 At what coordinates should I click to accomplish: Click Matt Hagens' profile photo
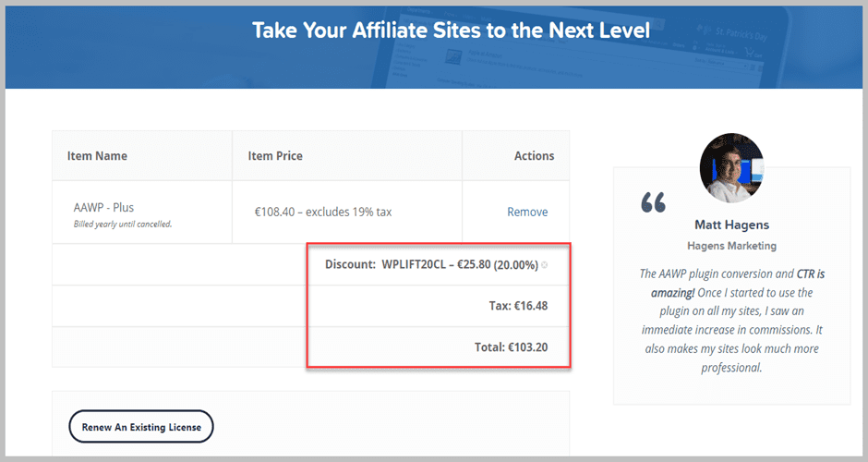click(x=731, y=165)
